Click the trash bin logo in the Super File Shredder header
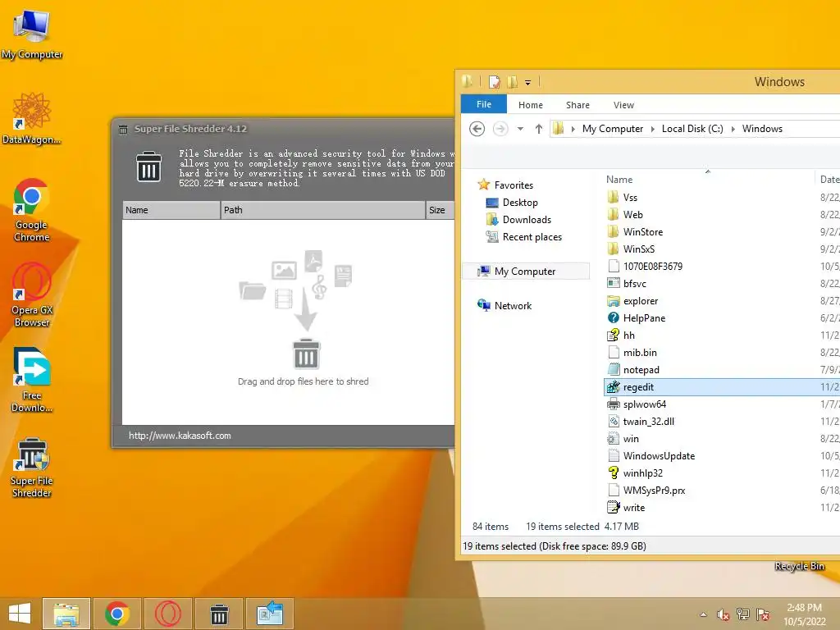840x630 pixels. [x=148, y=167]
